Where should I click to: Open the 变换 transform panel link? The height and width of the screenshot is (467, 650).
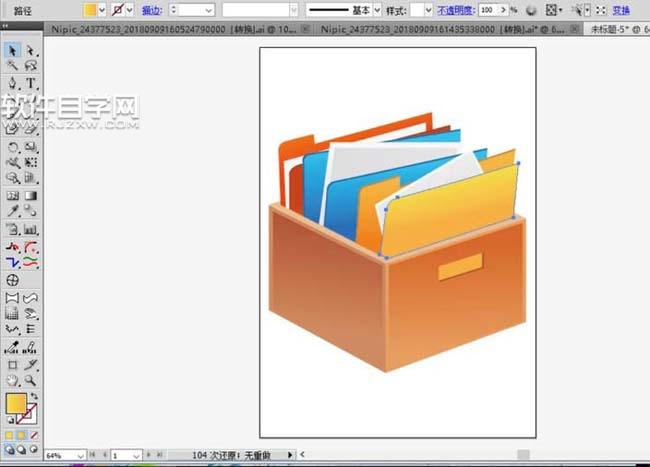click(621, 10)
